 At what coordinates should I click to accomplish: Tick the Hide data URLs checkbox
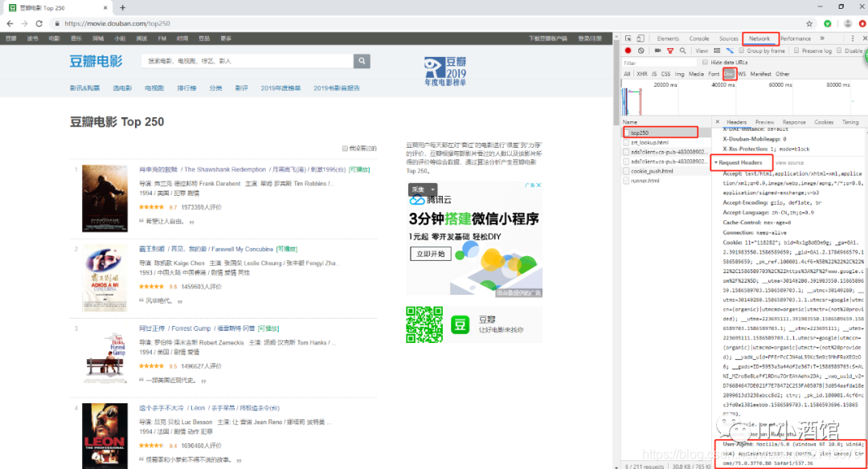(706, 62)
